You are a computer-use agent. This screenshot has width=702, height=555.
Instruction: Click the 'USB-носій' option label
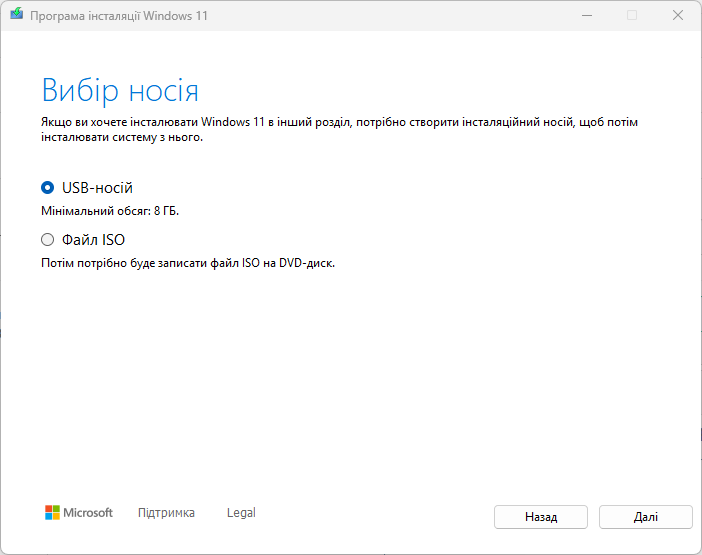tap(97, 187)
